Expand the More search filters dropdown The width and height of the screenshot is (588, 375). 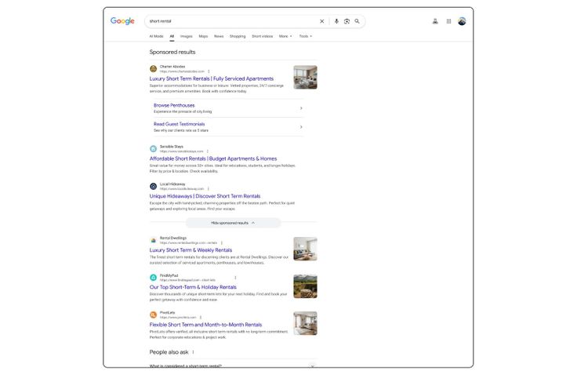click(x=285, y=36)
